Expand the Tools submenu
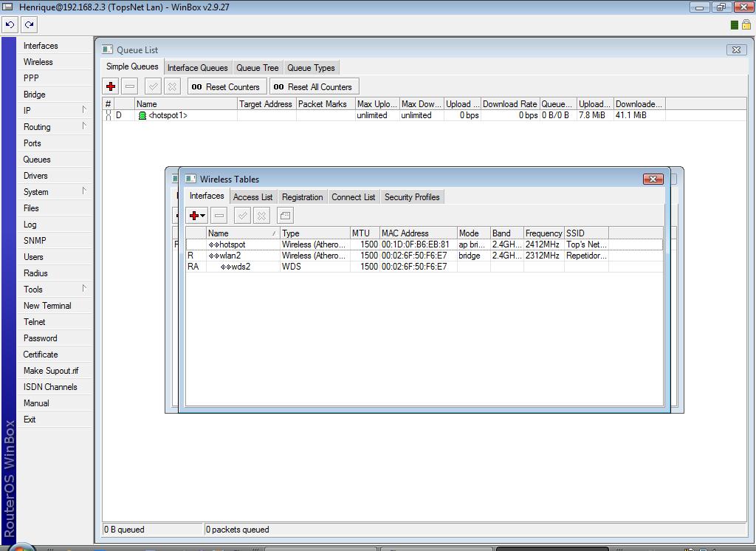The image size is (756, 551). (84, 289)
